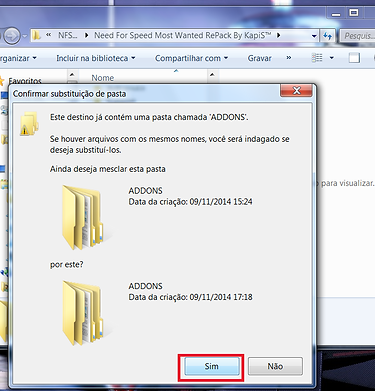Expand the arrow after NFS... breadcrumb
375x391 pixels.
pos(86,35)
